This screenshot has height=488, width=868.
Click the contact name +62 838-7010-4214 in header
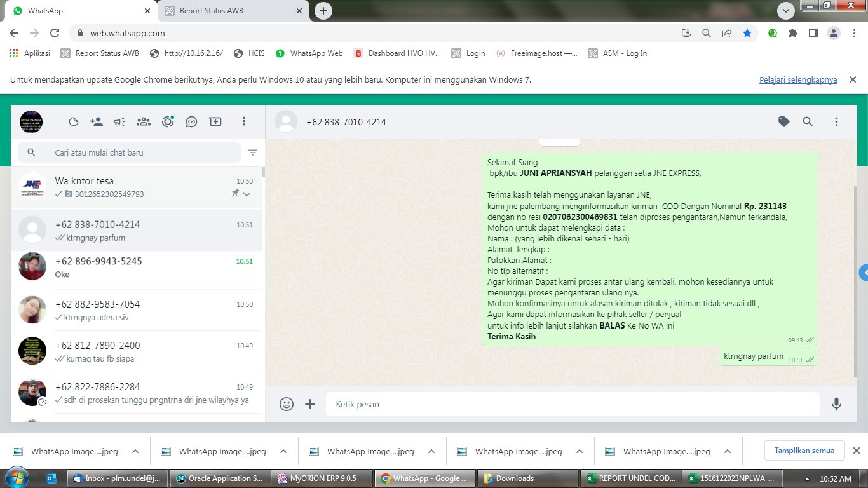(x=346, y=122)
